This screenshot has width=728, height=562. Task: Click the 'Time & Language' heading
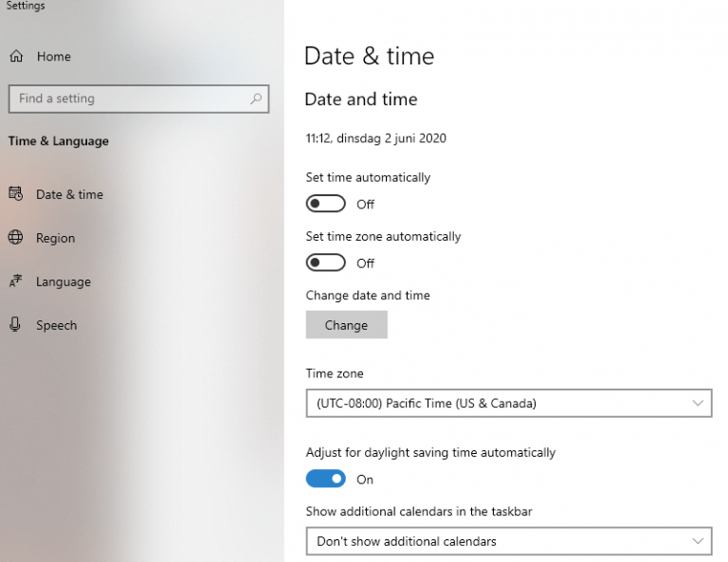[x=59, y=141]
